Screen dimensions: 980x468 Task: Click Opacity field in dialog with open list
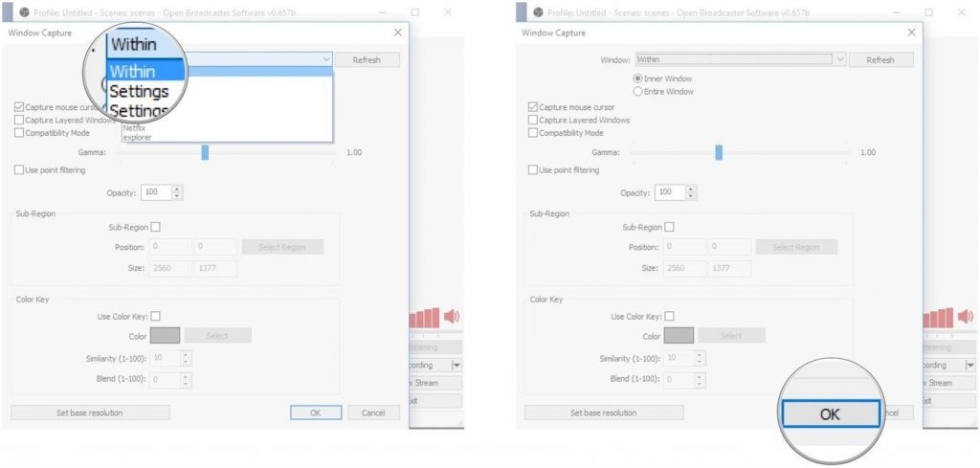click(156, 192)
